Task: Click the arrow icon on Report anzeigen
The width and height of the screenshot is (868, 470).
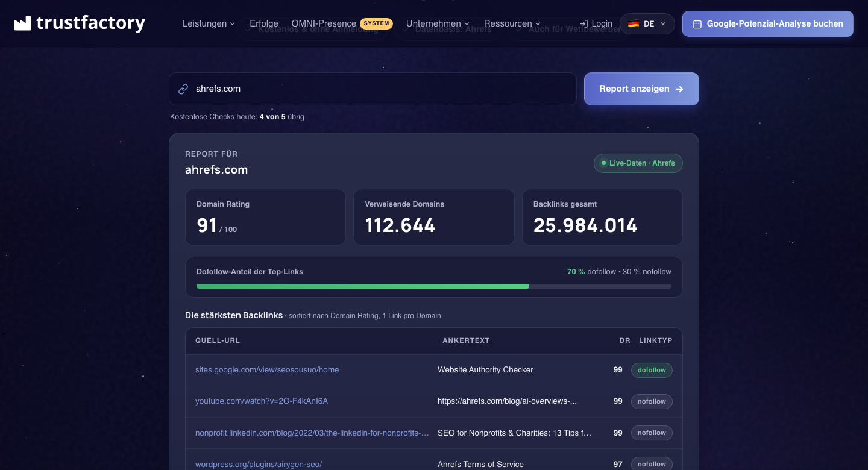Action: (679, 89)
